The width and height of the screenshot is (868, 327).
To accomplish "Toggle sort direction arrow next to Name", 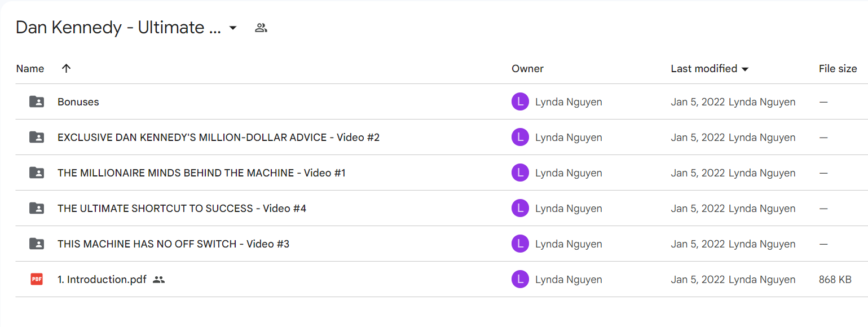I will 66,68.
